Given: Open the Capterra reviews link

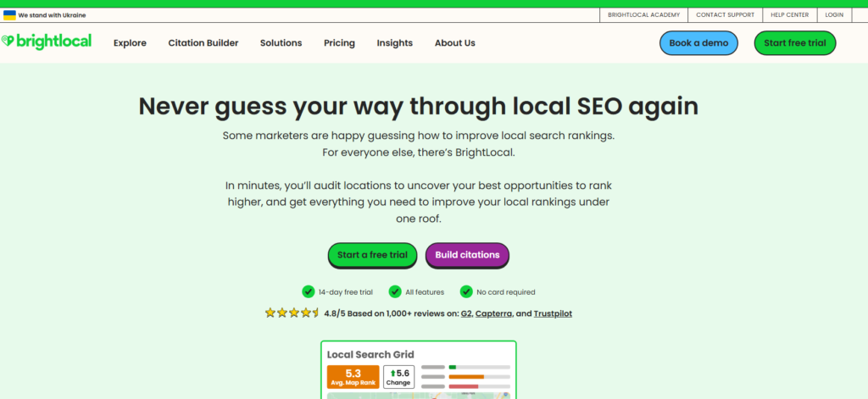Looking at the screenshot, I should pos(493,313).
